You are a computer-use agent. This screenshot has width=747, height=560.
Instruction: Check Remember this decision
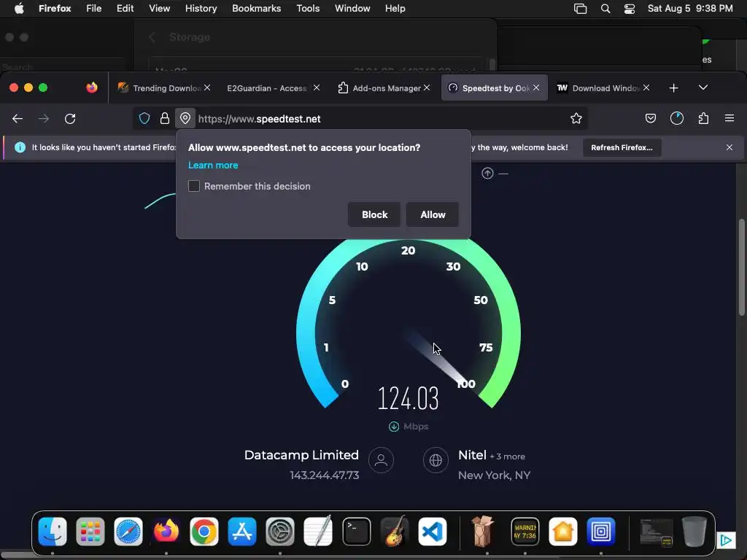[x=194, y=186]
